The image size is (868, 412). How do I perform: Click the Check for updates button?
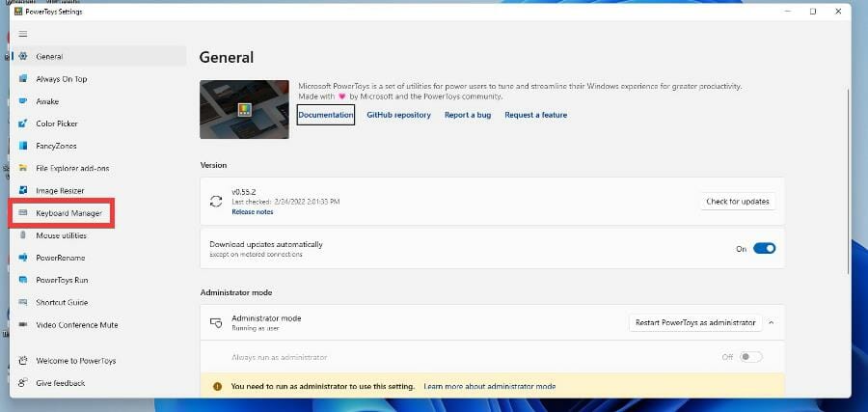[738, 202]
